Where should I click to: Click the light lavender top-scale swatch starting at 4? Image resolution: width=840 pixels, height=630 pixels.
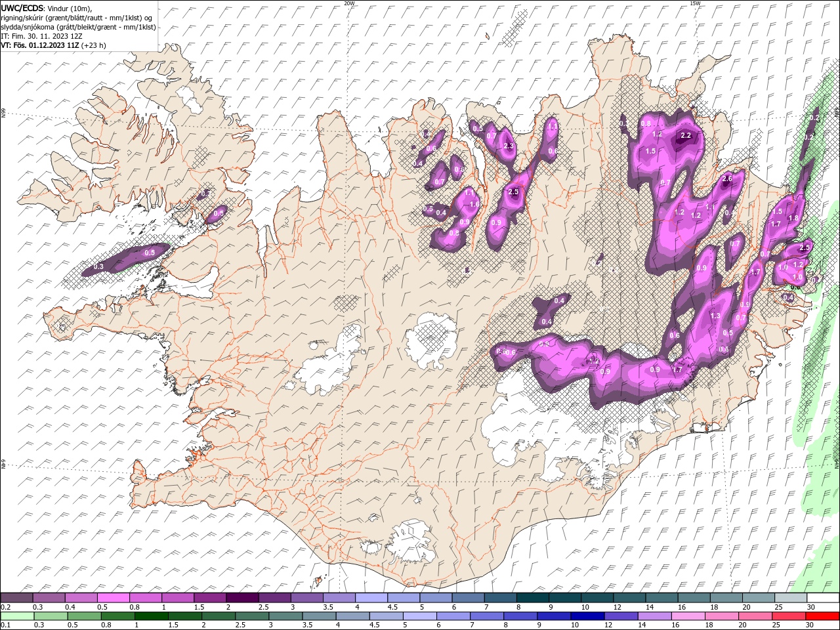pos(371,598)
